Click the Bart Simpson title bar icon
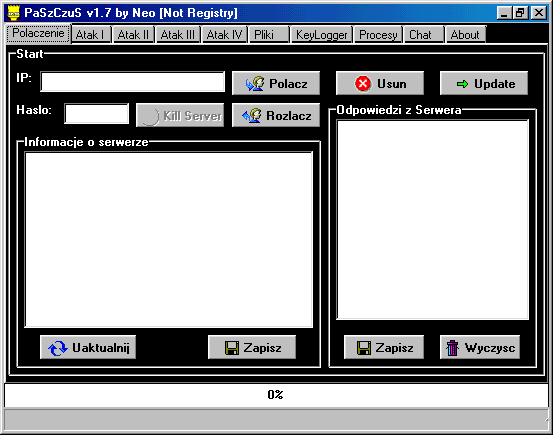The image size is (553, 435). point(14,13)
